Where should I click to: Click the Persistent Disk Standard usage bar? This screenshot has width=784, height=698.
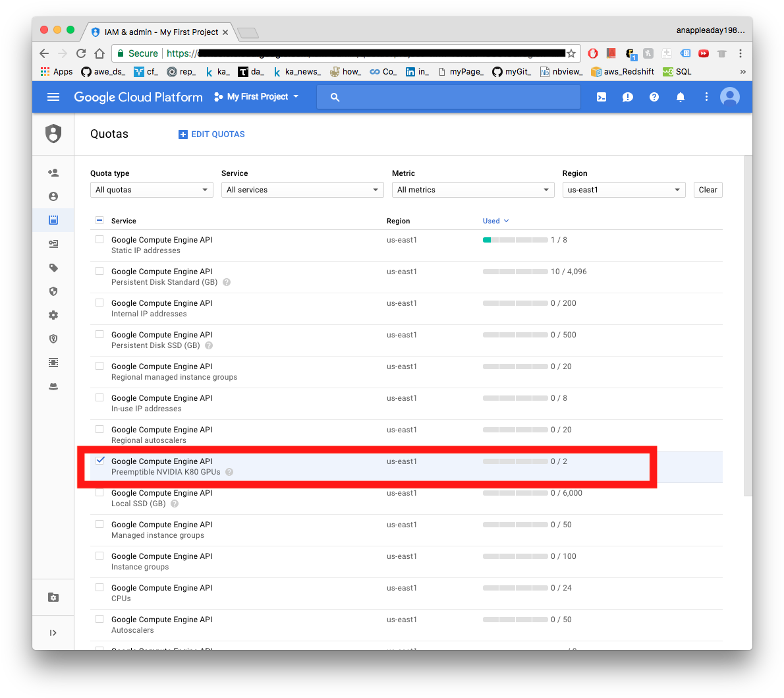515,271
